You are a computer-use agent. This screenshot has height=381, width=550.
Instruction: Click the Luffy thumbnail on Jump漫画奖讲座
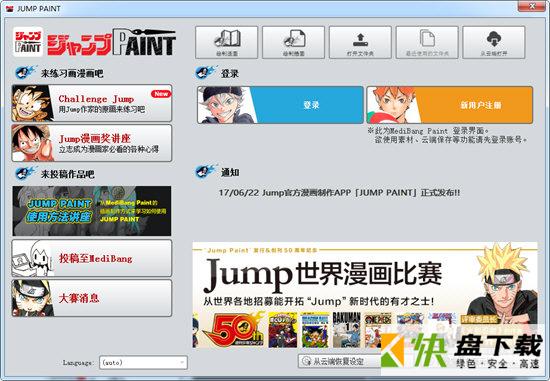pos(32,143)
